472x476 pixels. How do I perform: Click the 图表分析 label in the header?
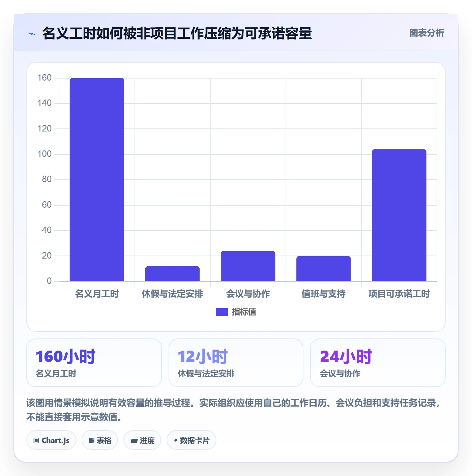pos(426,33)
